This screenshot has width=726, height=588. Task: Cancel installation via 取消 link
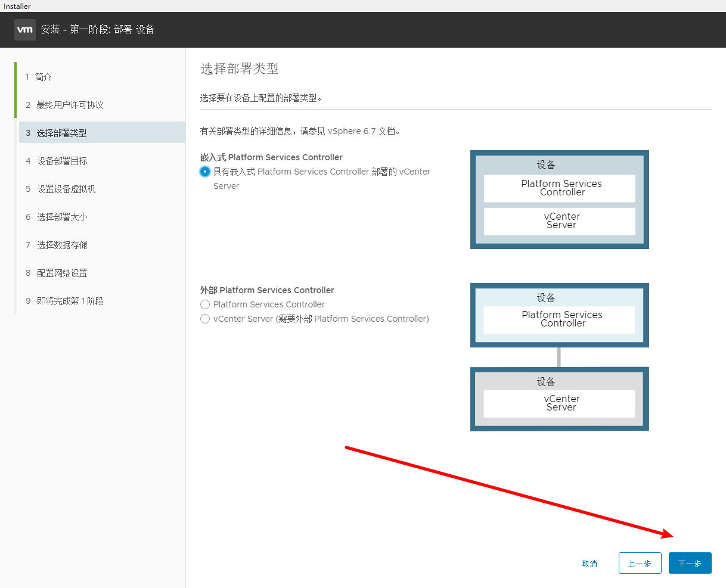[590, 564]
